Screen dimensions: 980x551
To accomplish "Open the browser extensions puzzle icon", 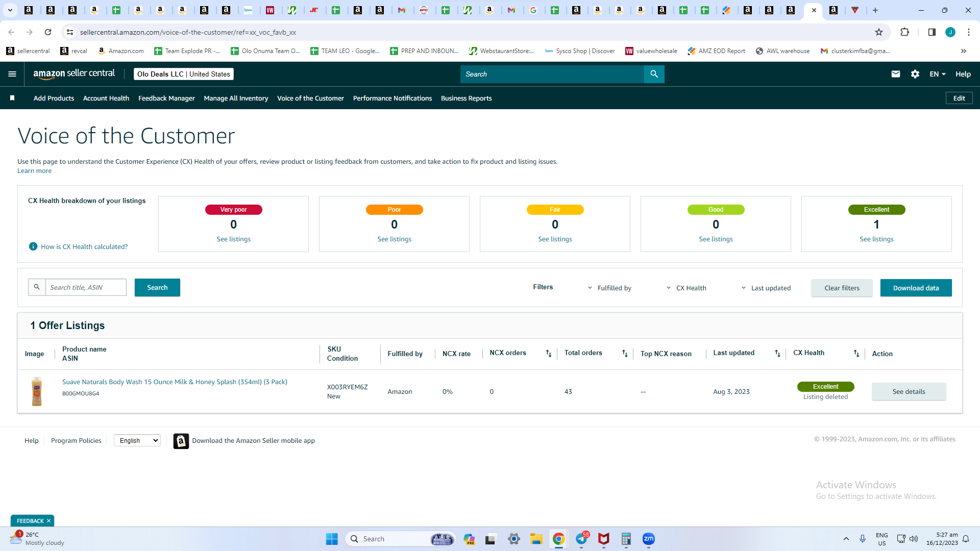I will pyautogui.click(x=904, y=32).
